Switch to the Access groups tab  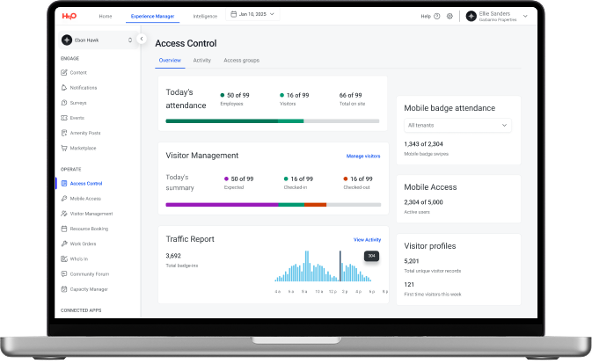[x=241, y=61]
